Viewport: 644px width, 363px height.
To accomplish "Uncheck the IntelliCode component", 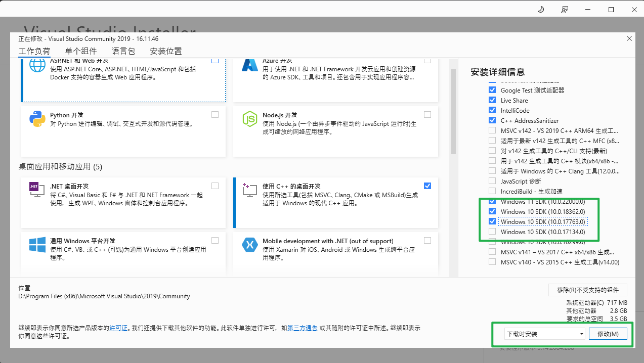I will pos(492,110).
